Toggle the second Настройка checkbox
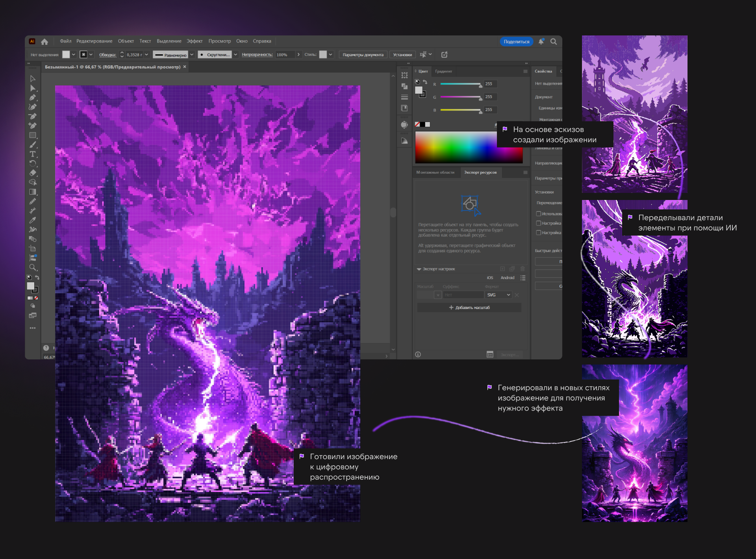The width and height of the screenshot is (756, 559). [x=538, y=223]
